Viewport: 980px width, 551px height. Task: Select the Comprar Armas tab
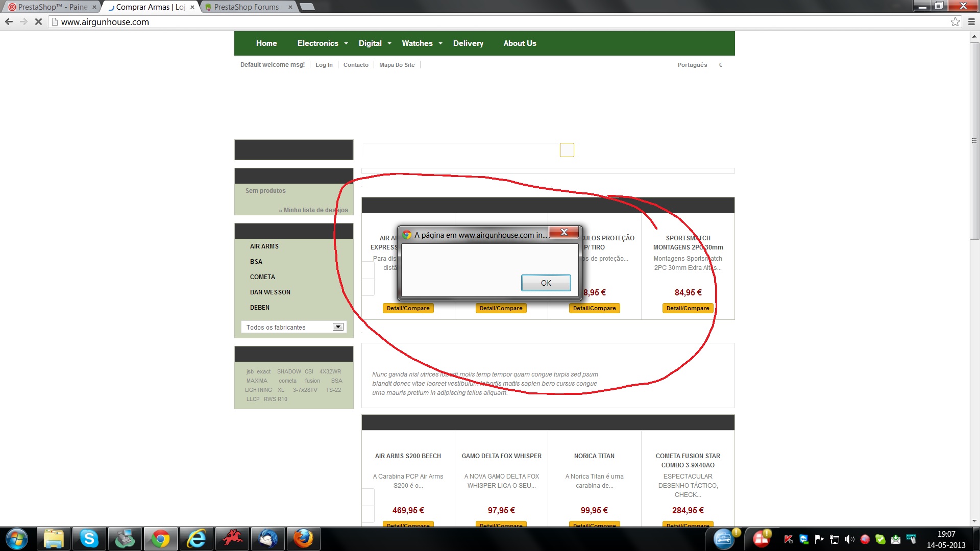pyautogui.click(x=148, y=7)
